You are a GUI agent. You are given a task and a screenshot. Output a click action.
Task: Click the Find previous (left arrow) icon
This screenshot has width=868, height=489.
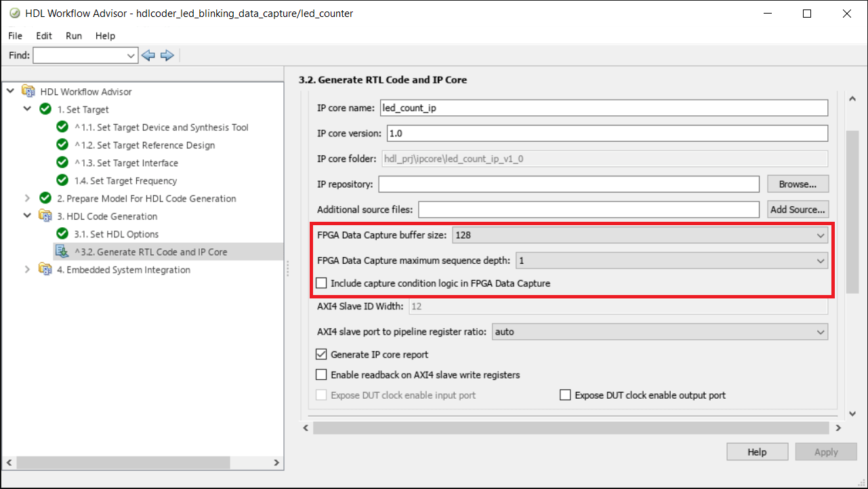click(148, 56)
